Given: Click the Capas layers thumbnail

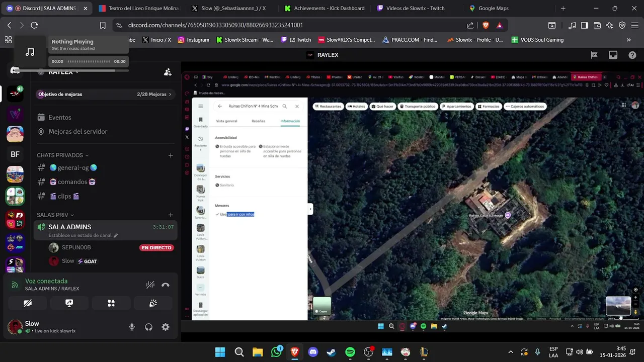Looking at the screenshot, I should (x=322, y=306).
